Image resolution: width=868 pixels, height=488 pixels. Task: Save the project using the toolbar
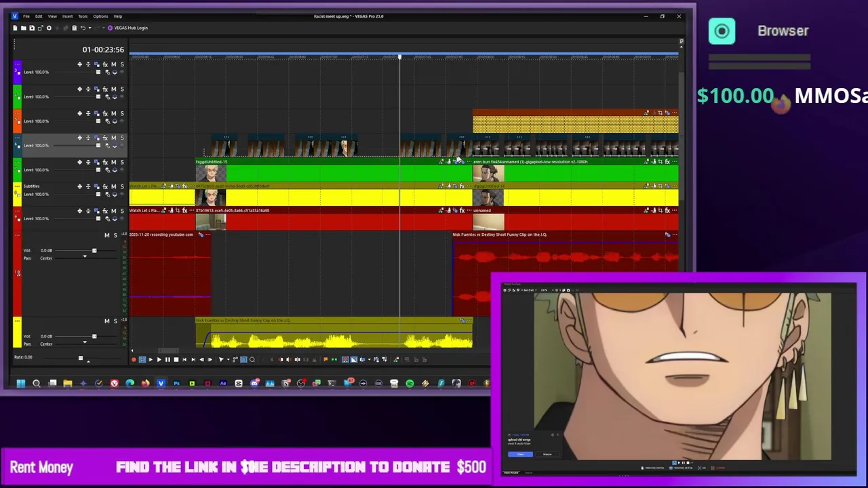[32, 28]
